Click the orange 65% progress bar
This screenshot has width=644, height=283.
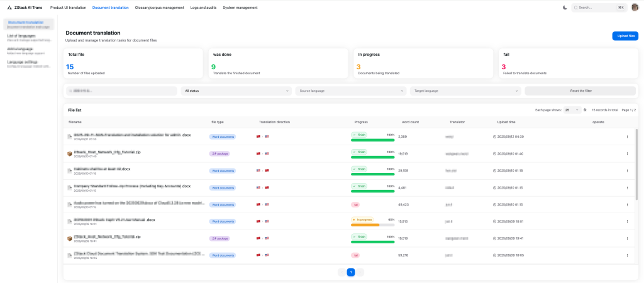point(365,225)
